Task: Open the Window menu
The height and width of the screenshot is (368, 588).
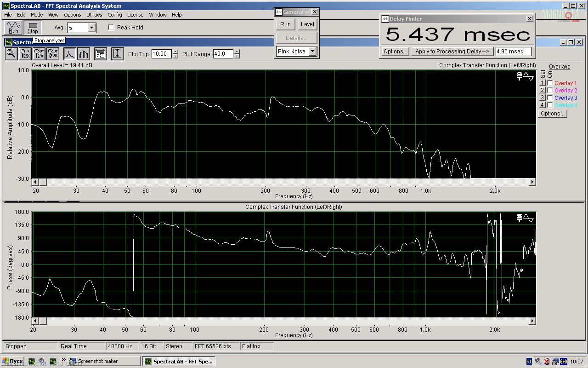Action: tap(158, 15)
